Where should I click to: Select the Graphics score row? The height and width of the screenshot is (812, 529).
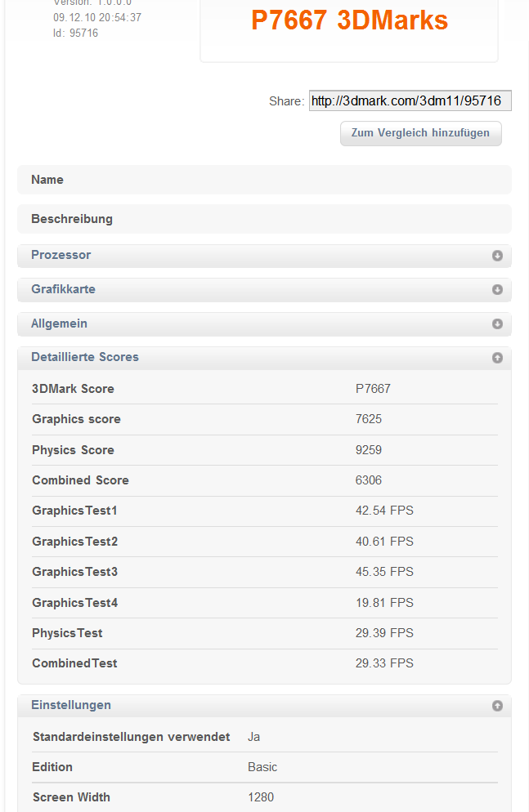265,419
